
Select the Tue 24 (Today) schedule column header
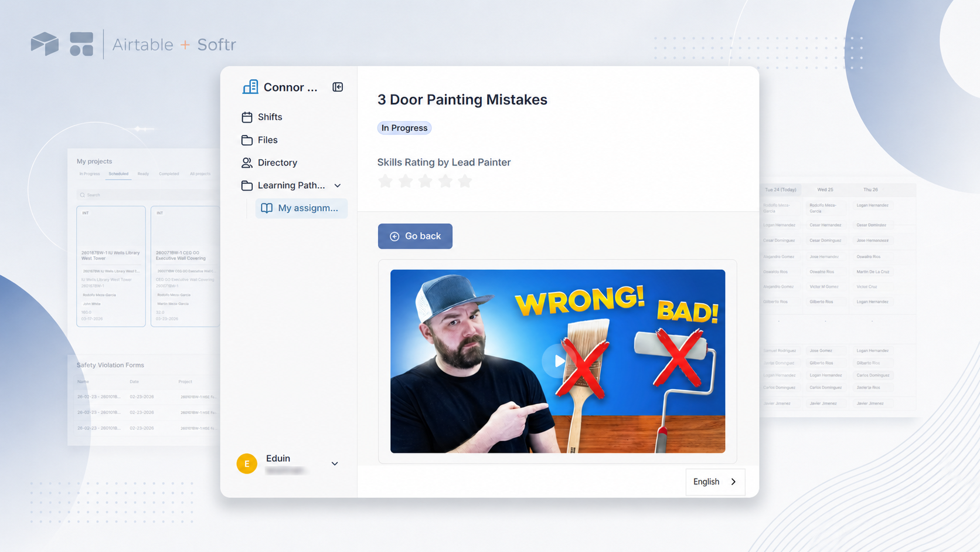(781, 190)
